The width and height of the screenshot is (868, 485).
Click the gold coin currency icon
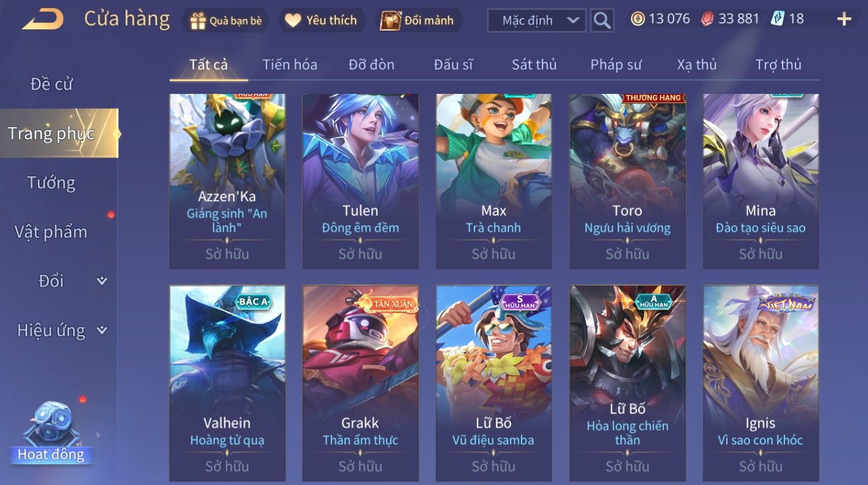[637, 19]
